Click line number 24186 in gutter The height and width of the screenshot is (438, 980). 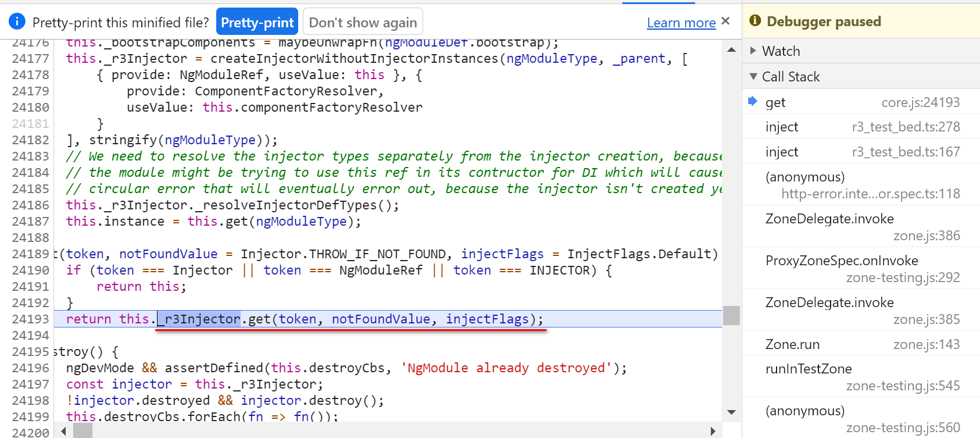(x=31, y=205)
